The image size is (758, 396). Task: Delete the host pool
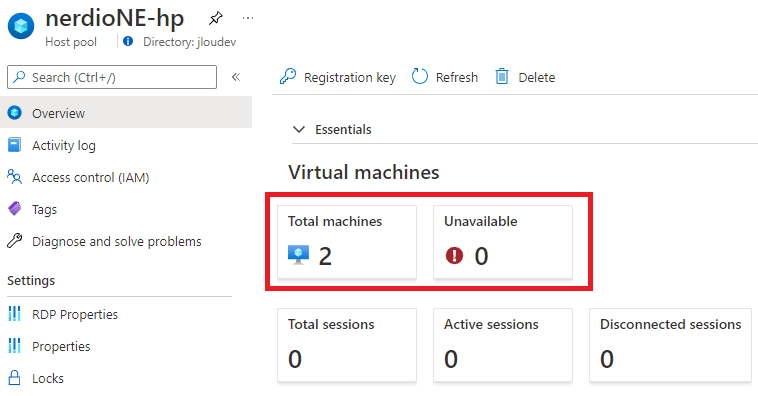(x=525, y=77)
